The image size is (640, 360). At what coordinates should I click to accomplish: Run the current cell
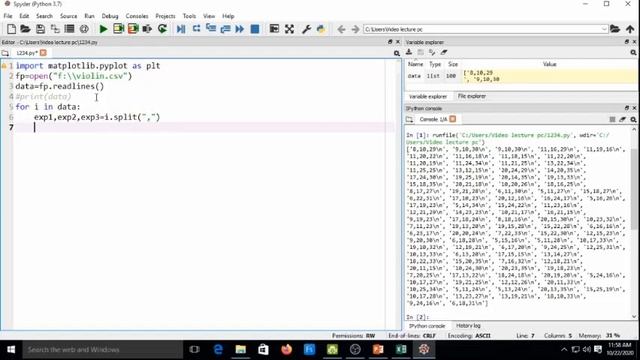click(x=118, y=29)
